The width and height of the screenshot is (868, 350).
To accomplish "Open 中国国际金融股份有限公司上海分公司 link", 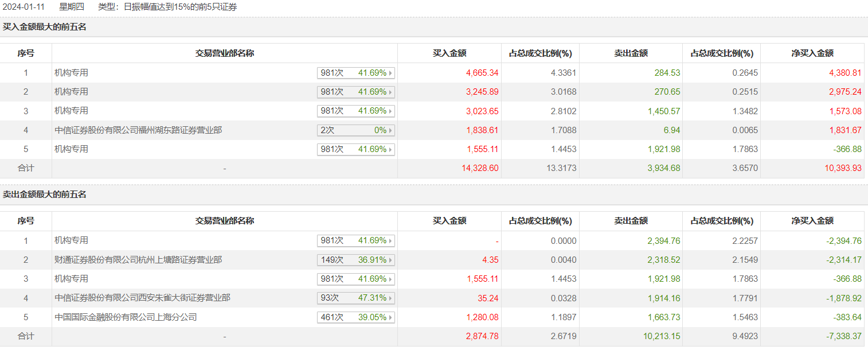I will (126, 317).
